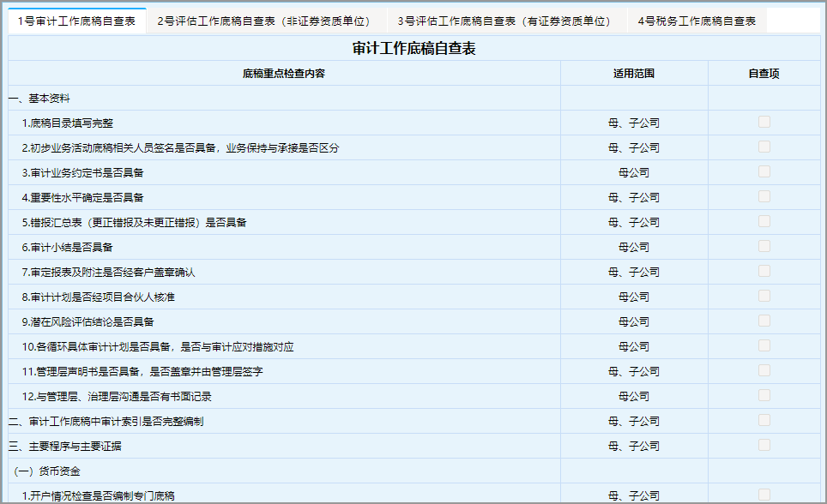Open the 2号评估工作底稿自查表（非证券资质单位）tab
This screenshot has height=504, width=827.
coord(263,21)
